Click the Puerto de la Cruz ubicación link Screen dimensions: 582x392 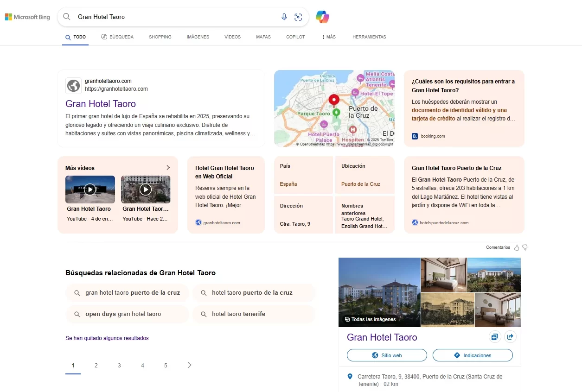[x=361, y=184]
